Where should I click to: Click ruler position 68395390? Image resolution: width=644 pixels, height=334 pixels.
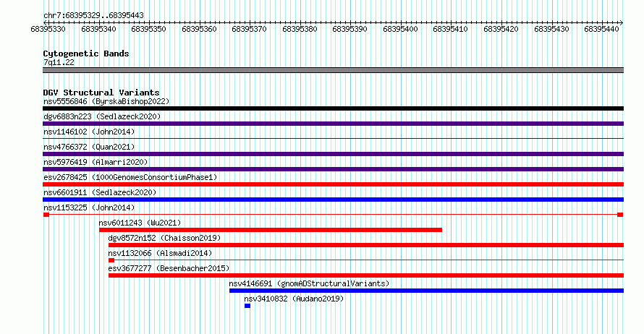(x=350, y=29)
